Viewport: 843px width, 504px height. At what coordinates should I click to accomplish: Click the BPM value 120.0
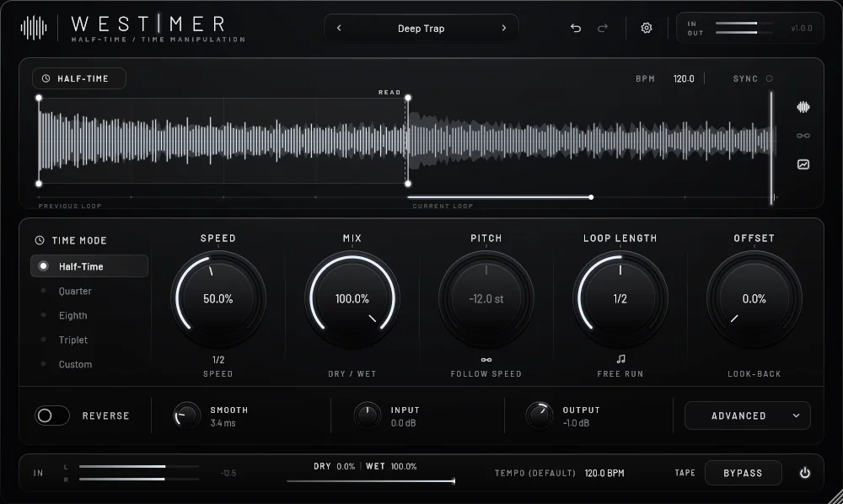(x=684, y=78)
